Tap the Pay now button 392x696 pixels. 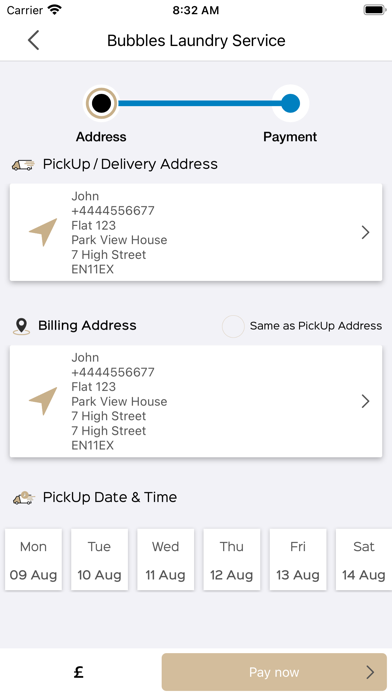point(274,672)
